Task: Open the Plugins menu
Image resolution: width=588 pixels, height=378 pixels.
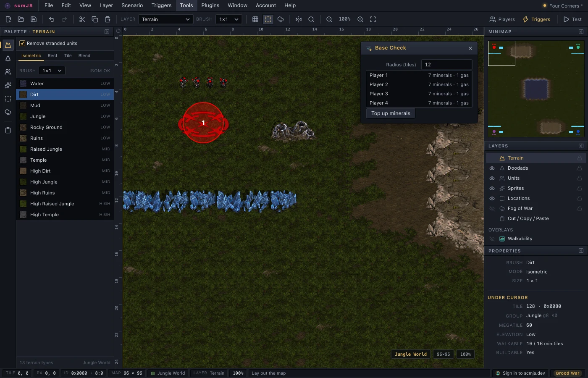Action: click(210, 5)
